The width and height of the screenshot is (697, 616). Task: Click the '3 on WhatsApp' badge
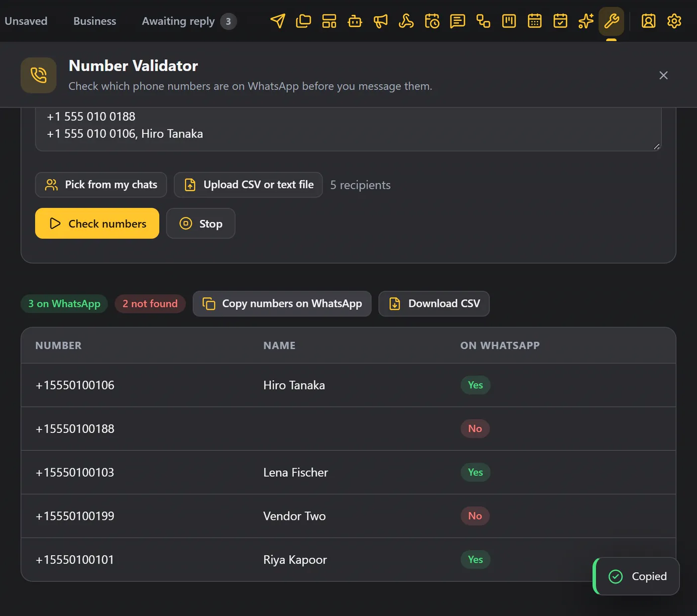(x=64, y=304)
